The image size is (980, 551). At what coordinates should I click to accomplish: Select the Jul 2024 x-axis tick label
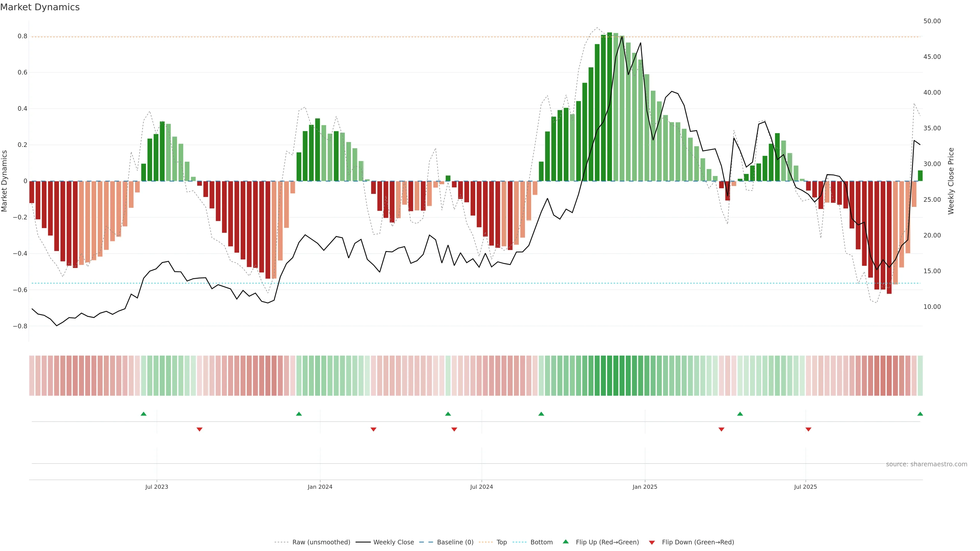481,487
